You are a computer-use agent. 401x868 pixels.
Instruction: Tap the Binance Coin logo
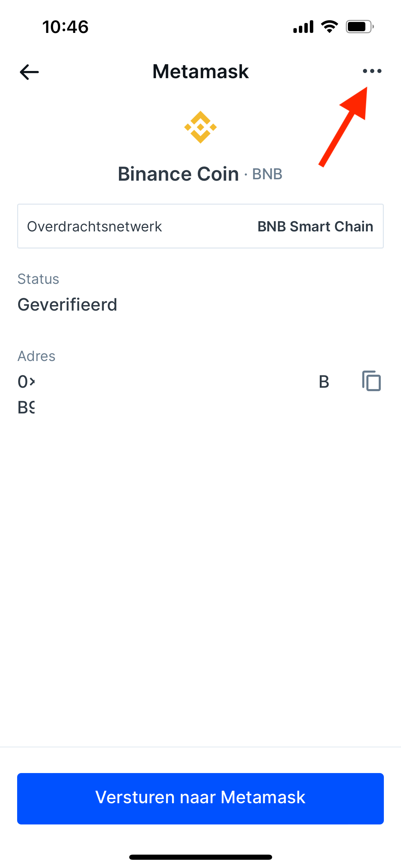tap(200, 127)
